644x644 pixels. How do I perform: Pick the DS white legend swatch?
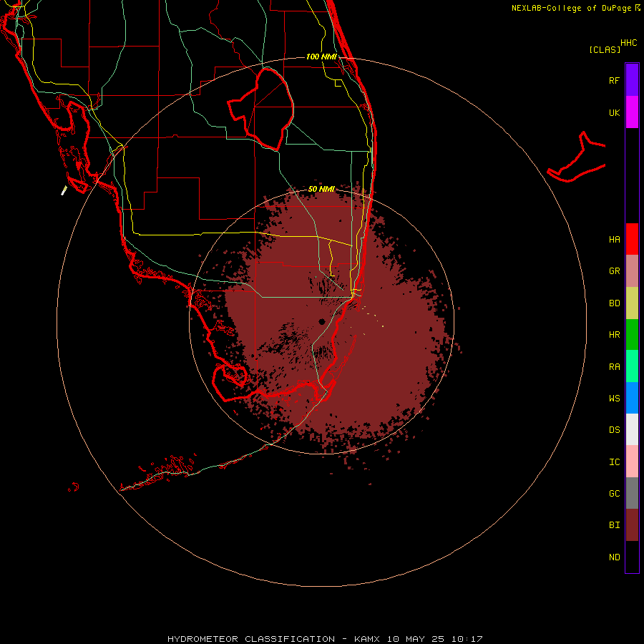pyautogui.click(x=632, y=429)
